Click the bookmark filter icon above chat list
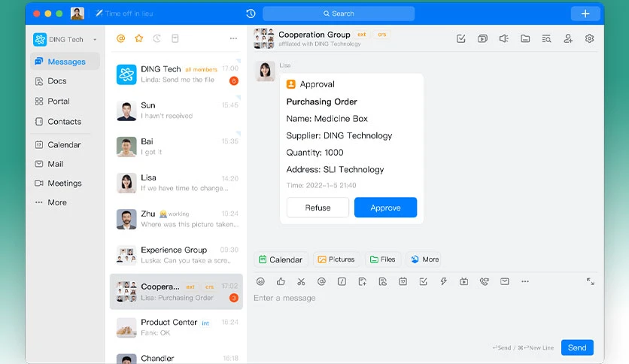 pyautogui.click(x=175, y=38)
